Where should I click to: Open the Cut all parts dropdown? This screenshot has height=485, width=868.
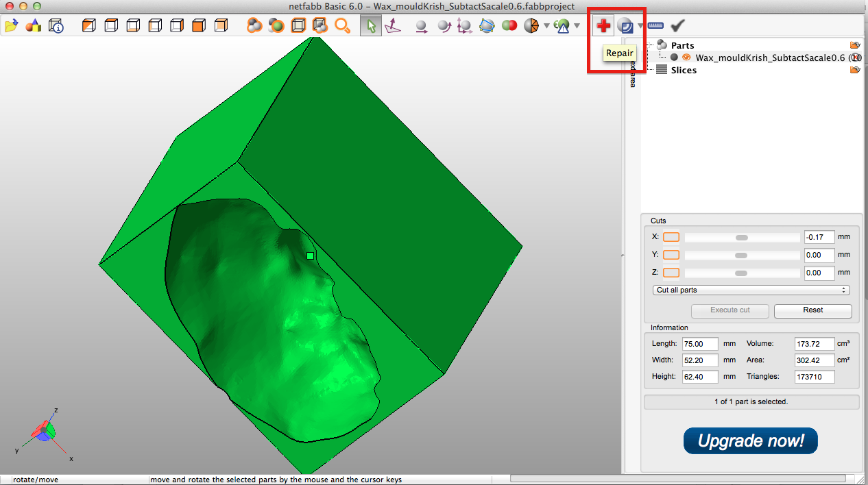[x=751, y=290]
